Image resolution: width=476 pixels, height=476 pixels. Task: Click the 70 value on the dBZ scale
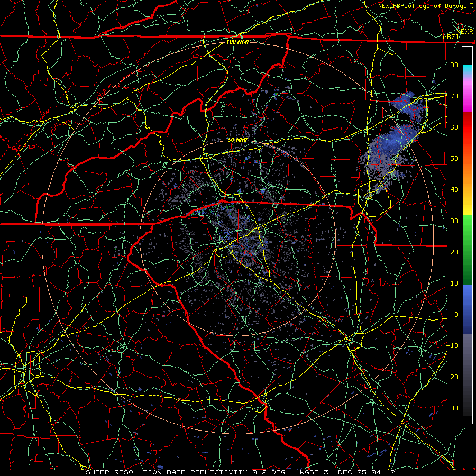[454, 96]
